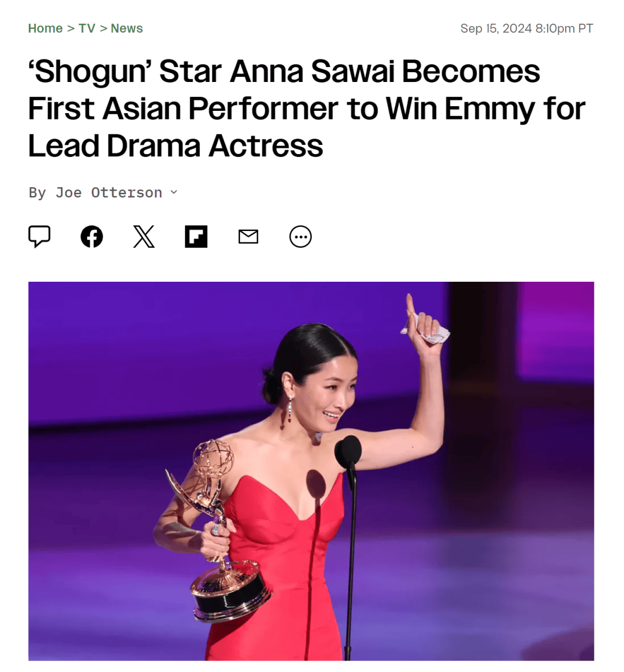Share the article on Facebook
The width and height of the screenshot is (624, 672).
click(92, 237)
